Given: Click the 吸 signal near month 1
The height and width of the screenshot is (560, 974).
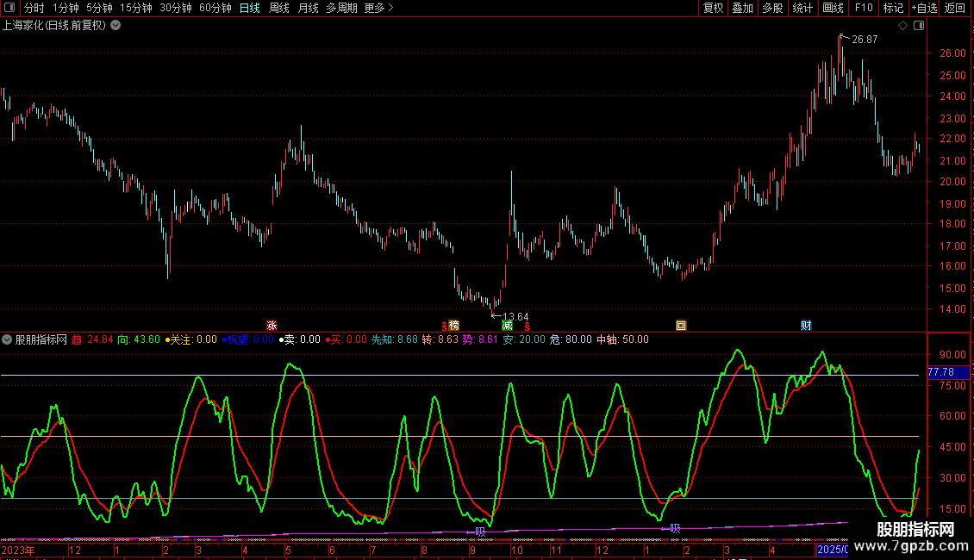Looking at the screenshot, I should tap(675, 529).
